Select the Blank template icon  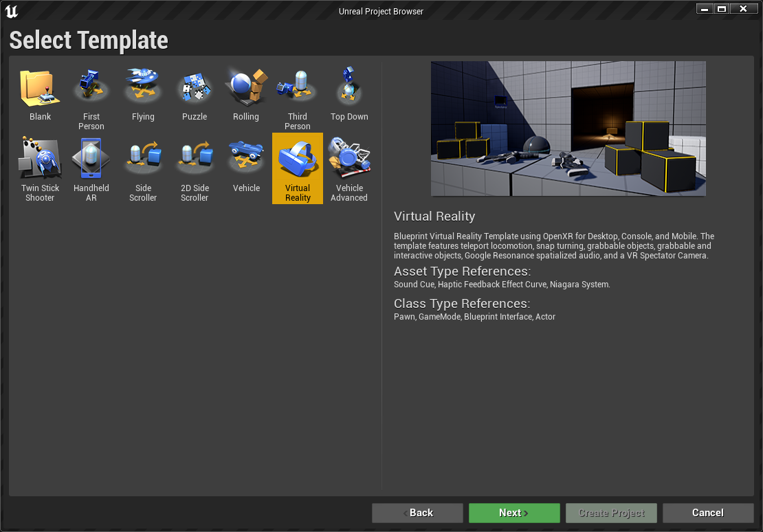pos(40,88)
